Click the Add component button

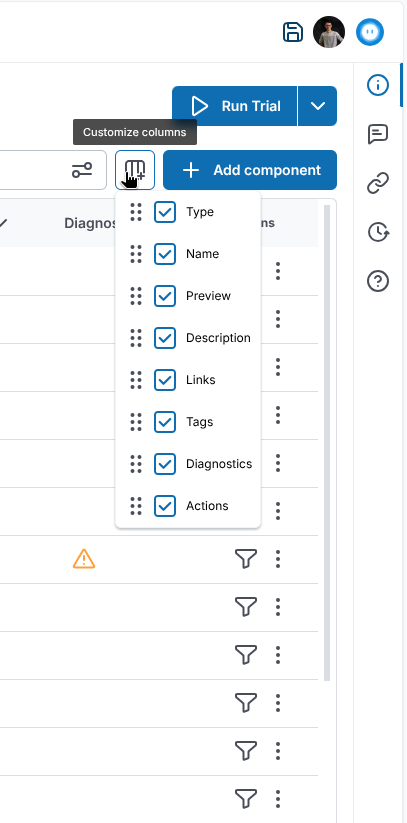250,170
